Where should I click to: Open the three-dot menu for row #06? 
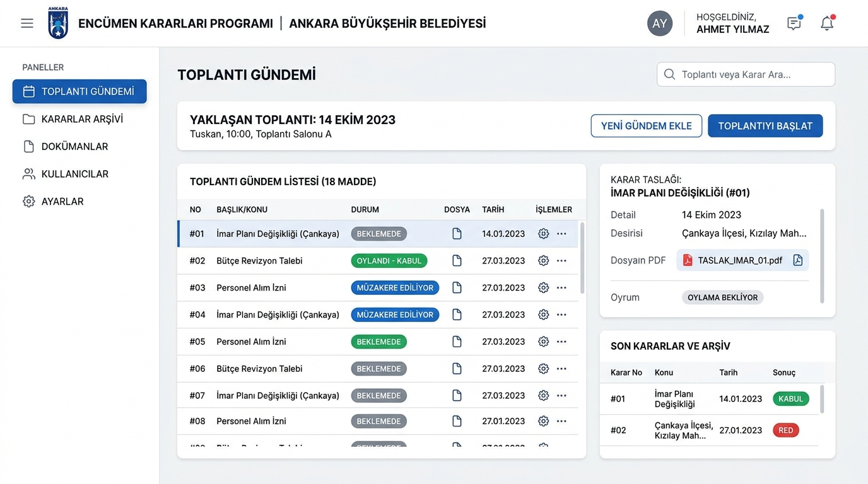561,369
